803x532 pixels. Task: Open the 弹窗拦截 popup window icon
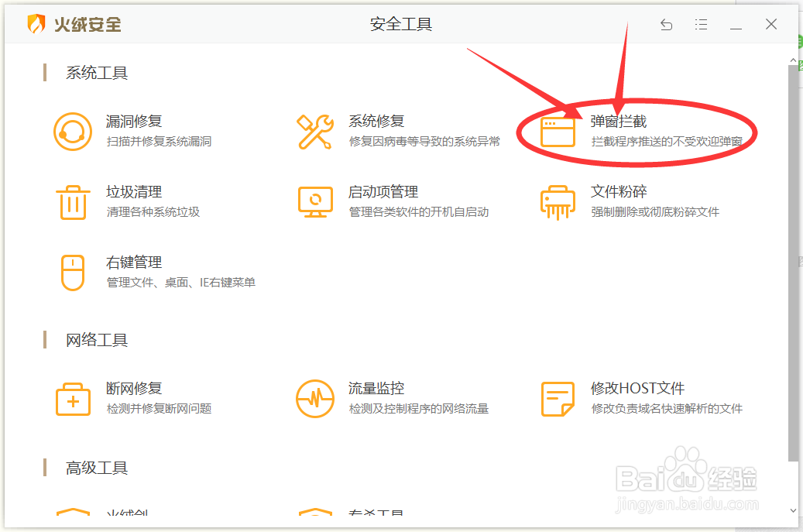coord(558,132)
